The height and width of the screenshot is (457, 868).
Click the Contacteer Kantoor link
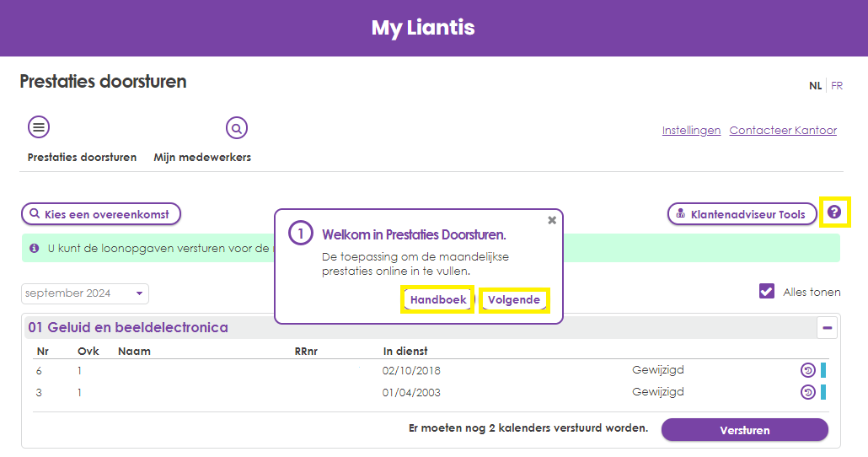[783, 131]
